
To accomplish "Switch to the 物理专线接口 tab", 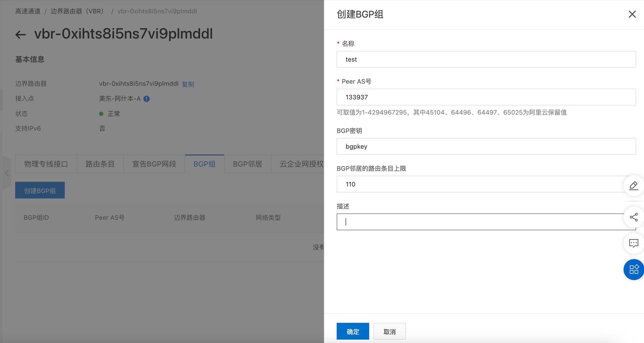I will pyautogui.click(x=46, y=164).
